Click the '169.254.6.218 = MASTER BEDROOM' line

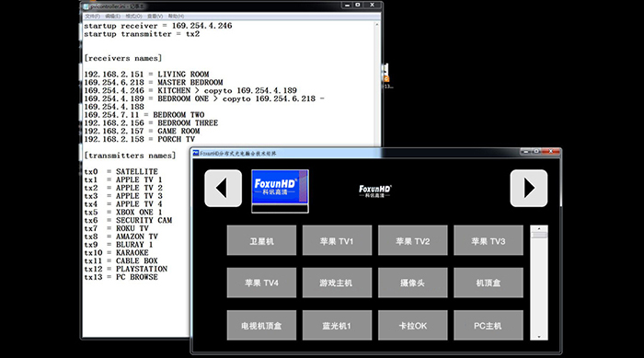pyautogui.click(x=154, y=83)
